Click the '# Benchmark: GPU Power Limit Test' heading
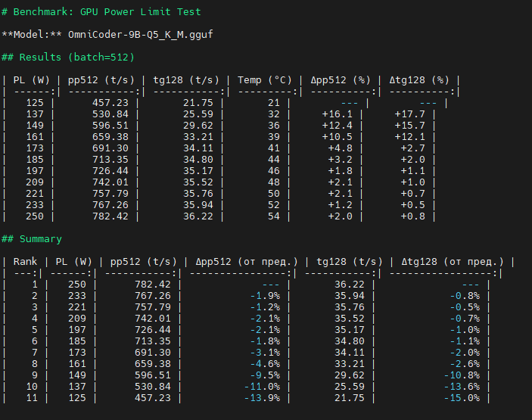 pos(101,12)
